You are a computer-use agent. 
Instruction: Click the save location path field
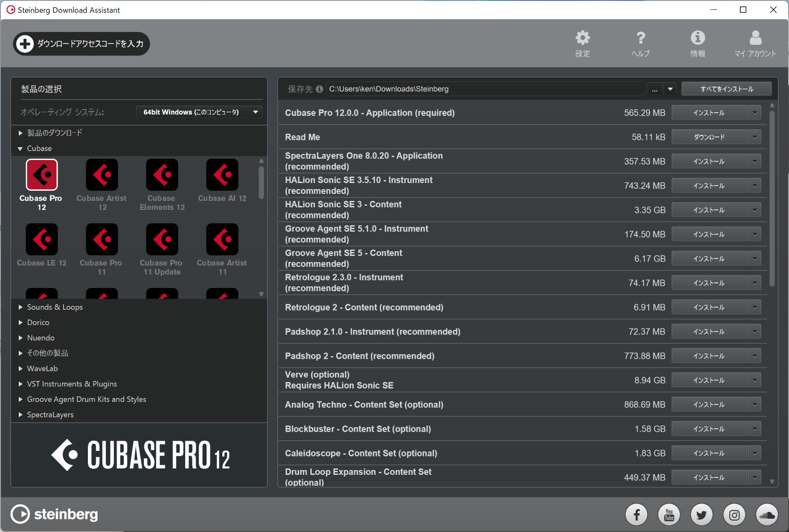click(486, 89)
